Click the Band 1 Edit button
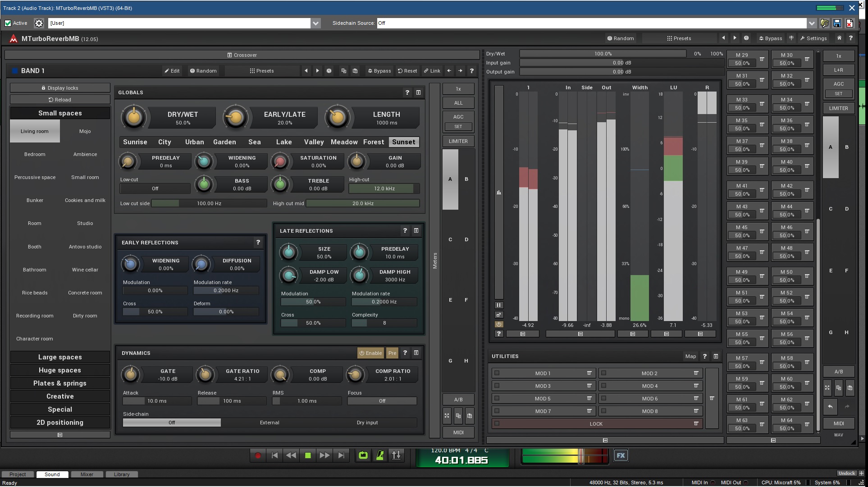 pyautogui.click(x=172, y=71)
